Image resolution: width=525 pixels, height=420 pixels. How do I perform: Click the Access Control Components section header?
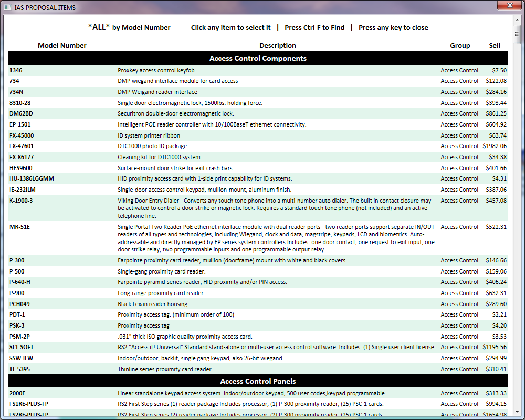(x=258, y=58)
